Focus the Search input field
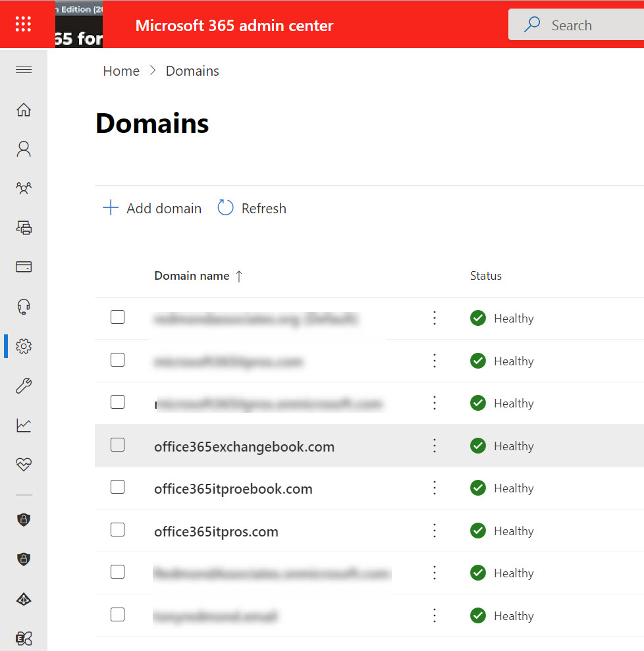The width and height of the screenshot is (644, 651). [x=576, y=24]
